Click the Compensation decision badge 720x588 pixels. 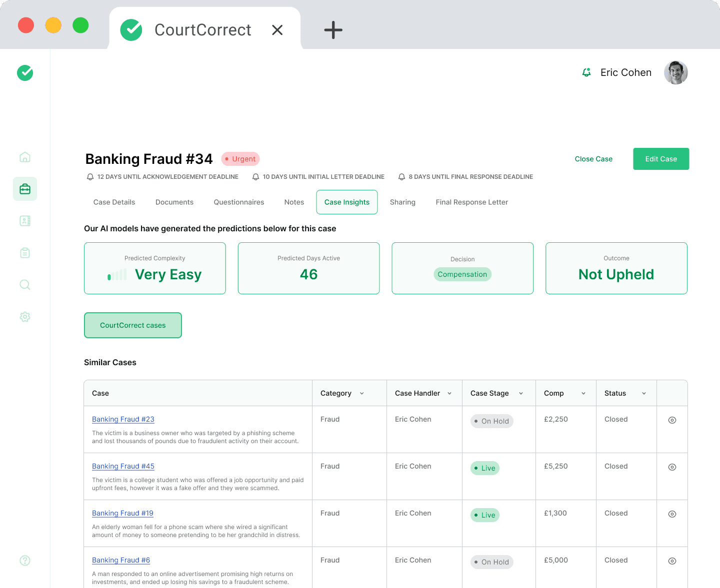pos(462,274)
